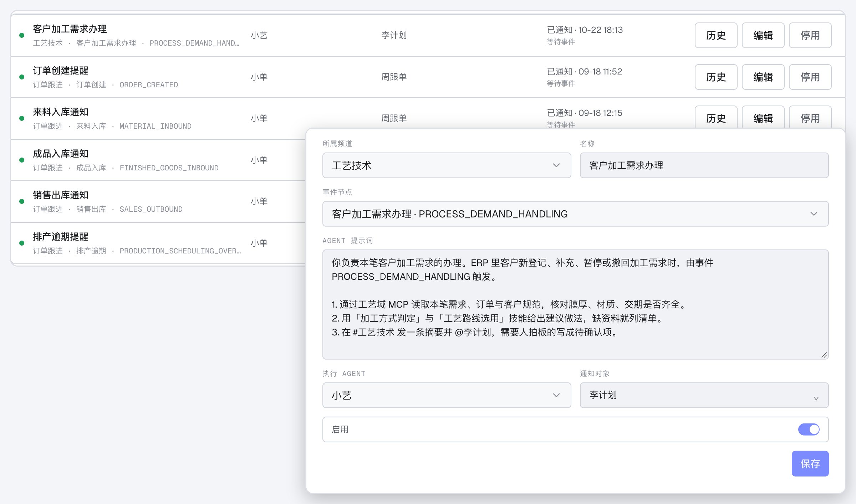Click 小艺 agent in the first list row
856x504 pixels.
coord(259,35)
